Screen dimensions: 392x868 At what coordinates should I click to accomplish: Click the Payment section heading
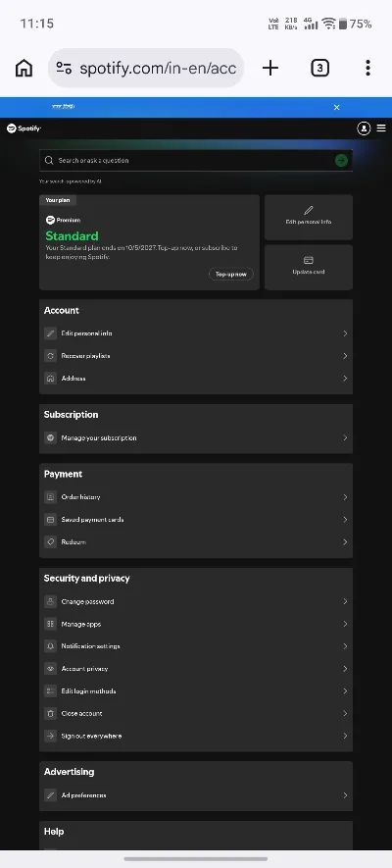(x=63, y=474)
